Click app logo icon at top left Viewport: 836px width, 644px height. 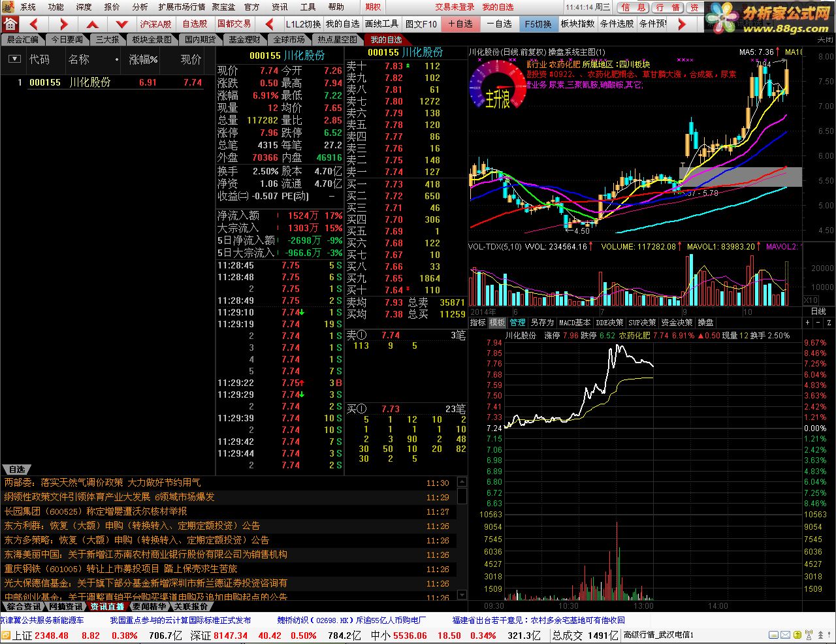click(7, 7)
